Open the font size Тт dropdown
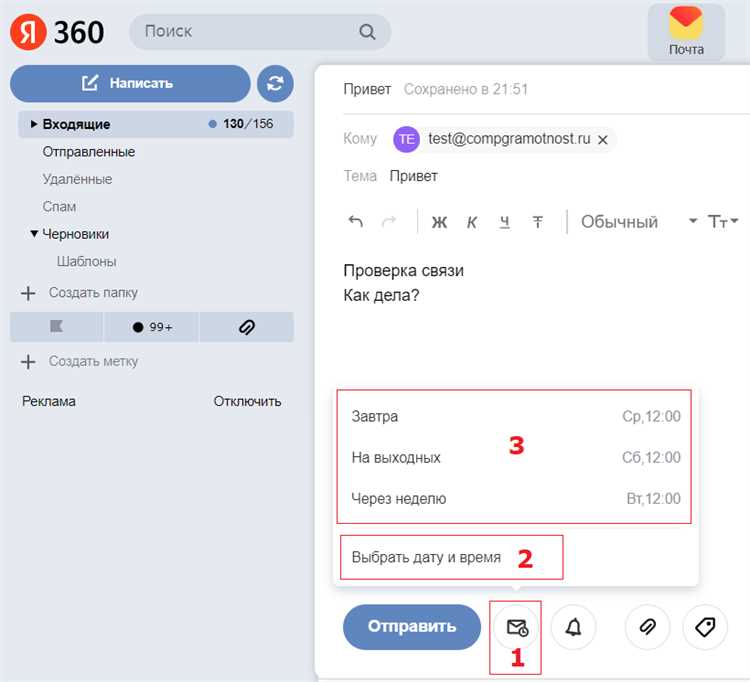 723,221
